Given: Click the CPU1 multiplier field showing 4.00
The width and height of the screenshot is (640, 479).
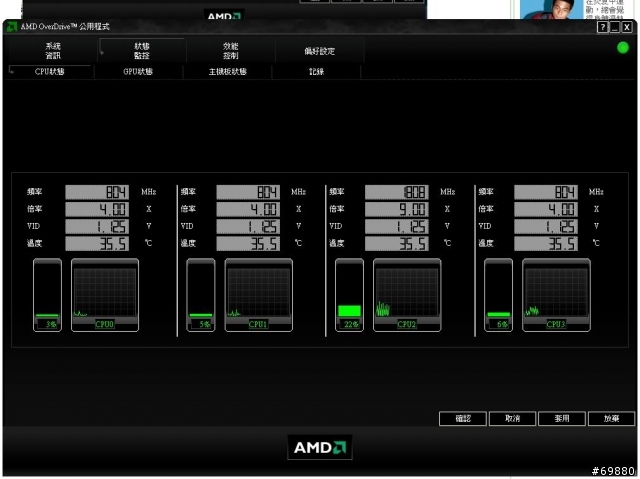Looking at the screenshot, I should 248,209.
